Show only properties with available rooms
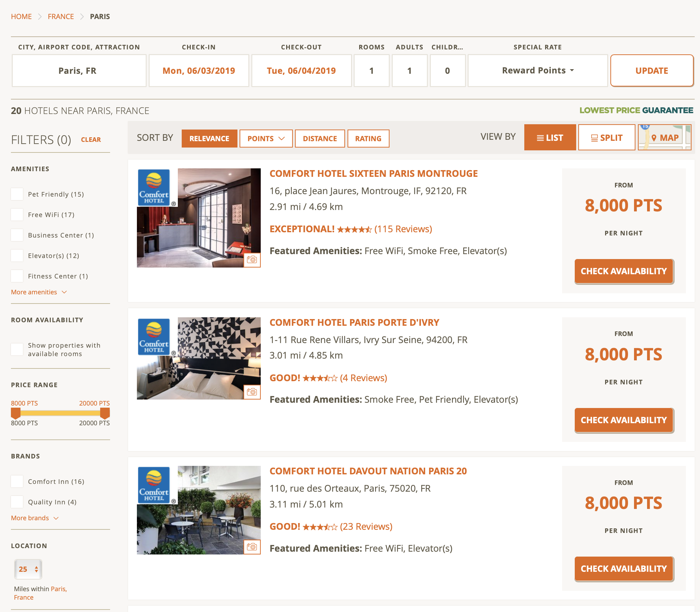The image size is (700, 612). pyautogui.click(x=17, y=349)
